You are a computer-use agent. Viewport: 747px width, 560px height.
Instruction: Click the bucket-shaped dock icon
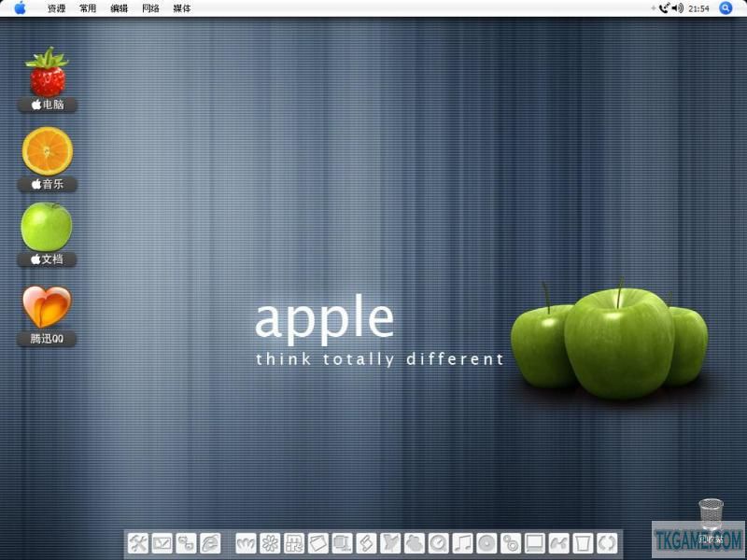(582, 543)
